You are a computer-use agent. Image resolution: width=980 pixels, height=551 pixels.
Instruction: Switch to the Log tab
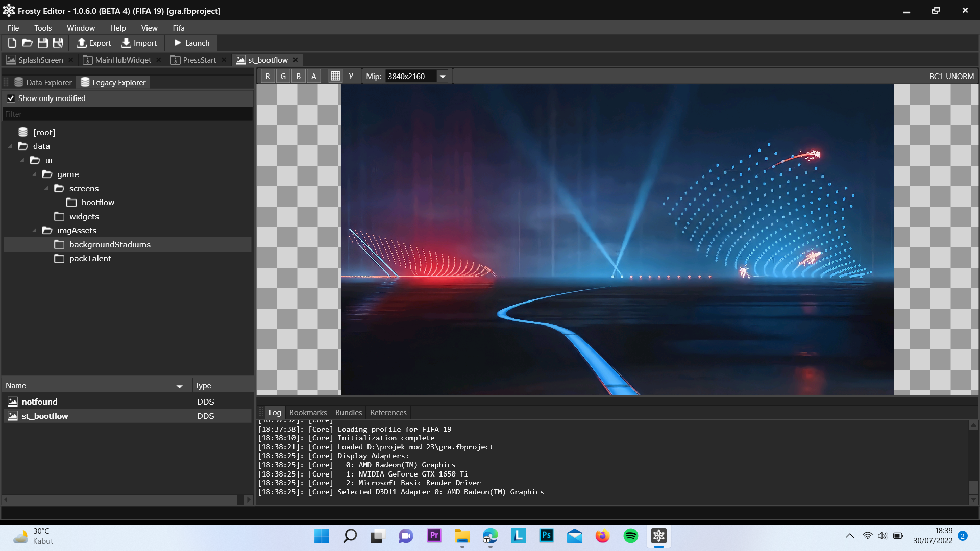(x=275, y=412)
